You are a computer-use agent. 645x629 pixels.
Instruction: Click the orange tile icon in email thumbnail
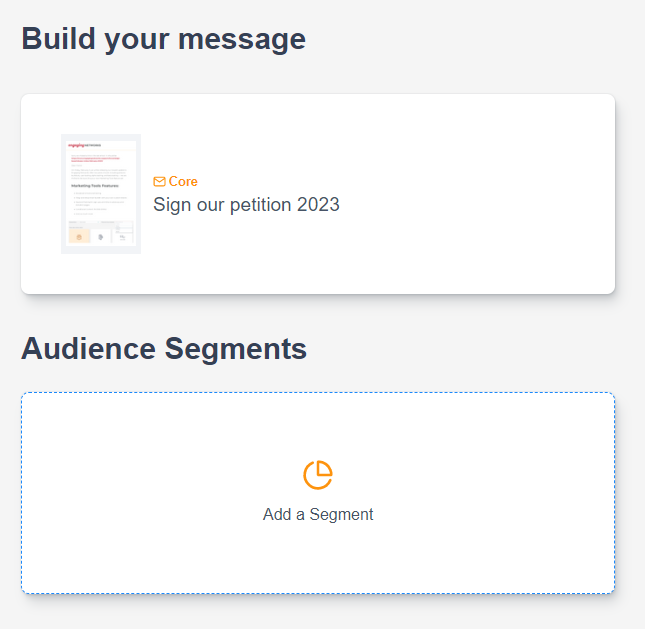(79, 236)
